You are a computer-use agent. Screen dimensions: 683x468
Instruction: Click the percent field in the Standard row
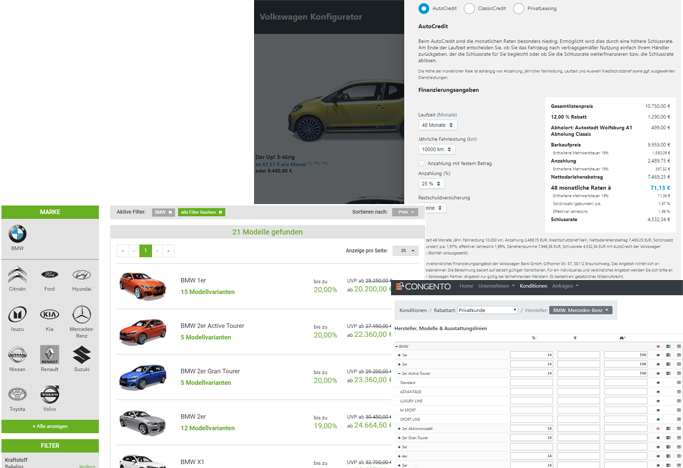pyautogui.click(x=531, y=383)
